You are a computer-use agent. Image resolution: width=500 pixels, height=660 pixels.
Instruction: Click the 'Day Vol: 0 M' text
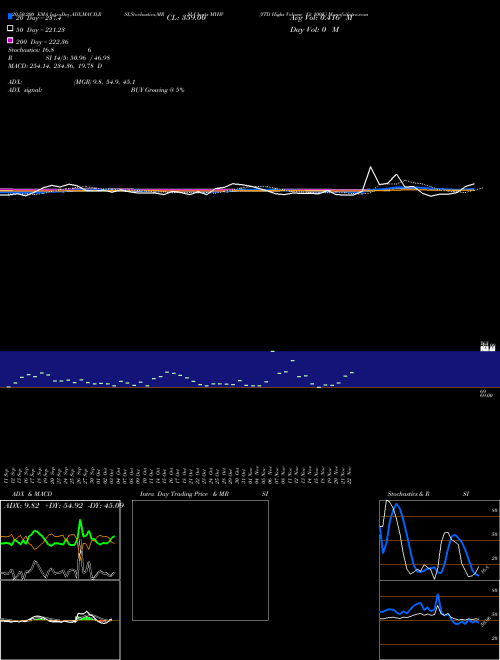click(314, 29)
